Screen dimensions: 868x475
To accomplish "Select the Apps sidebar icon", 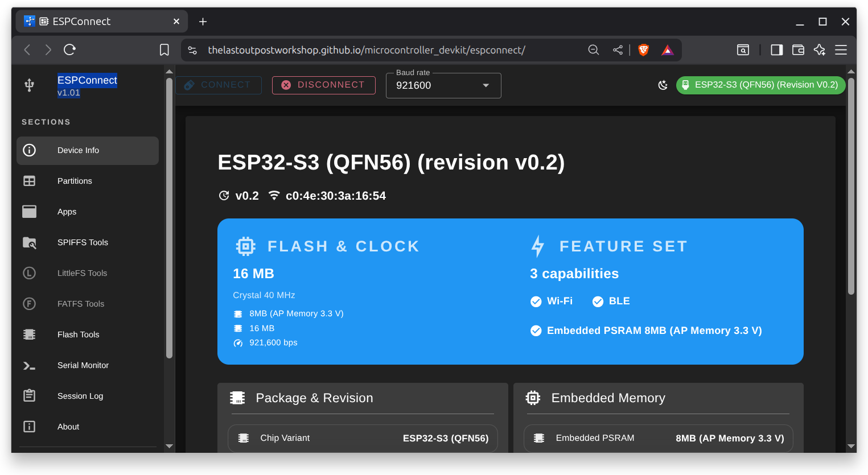I will 29,212.
